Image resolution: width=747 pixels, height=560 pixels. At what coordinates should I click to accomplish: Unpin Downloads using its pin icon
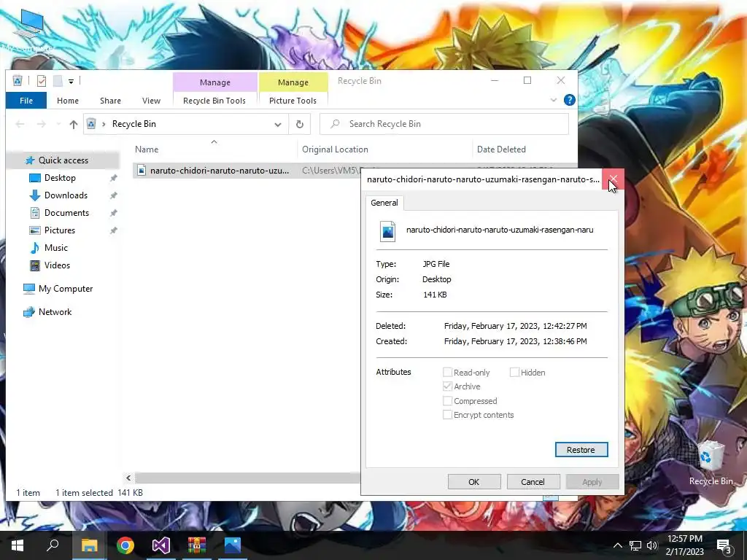tap(113, 195)
